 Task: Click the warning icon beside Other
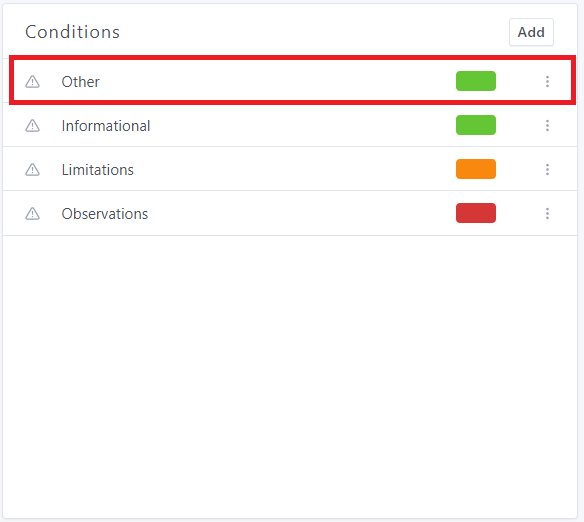(32, 82)
